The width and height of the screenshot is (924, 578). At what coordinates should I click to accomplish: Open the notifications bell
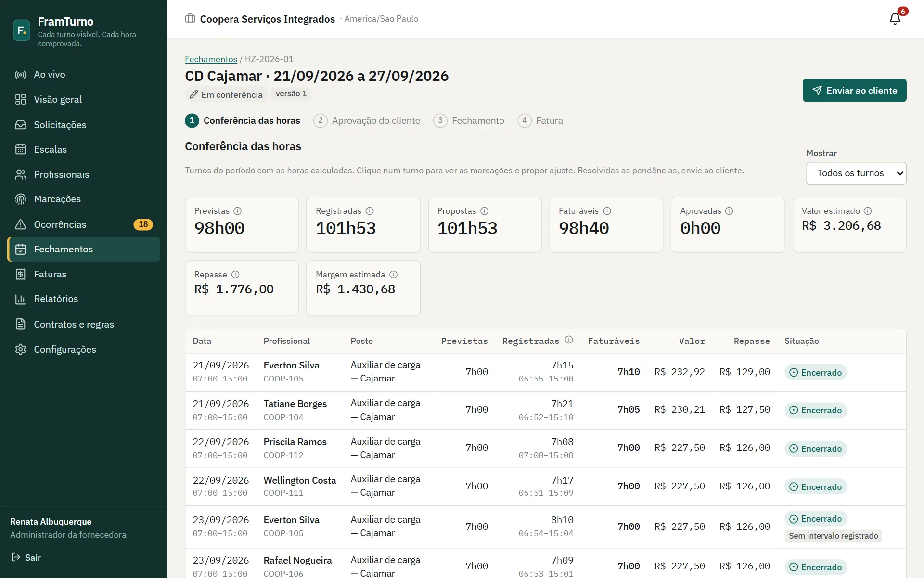895,19
